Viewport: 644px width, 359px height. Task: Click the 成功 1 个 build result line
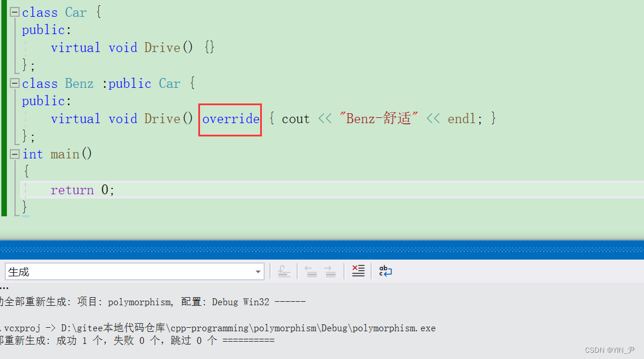[x=137, y=341]
